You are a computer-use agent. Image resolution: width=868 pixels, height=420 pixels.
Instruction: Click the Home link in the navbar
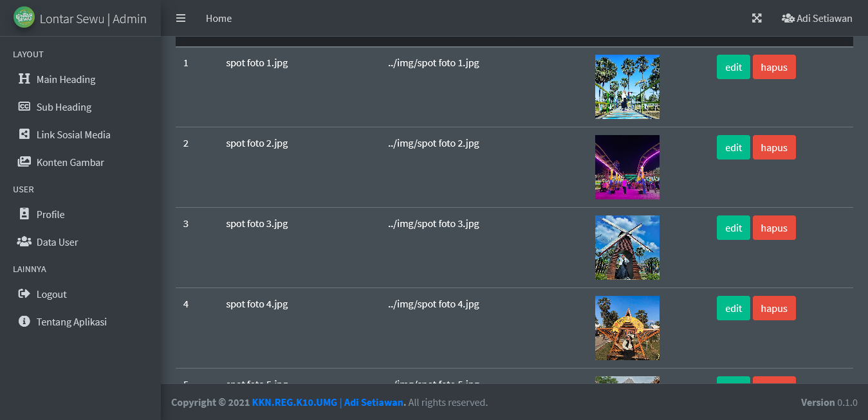219,18
